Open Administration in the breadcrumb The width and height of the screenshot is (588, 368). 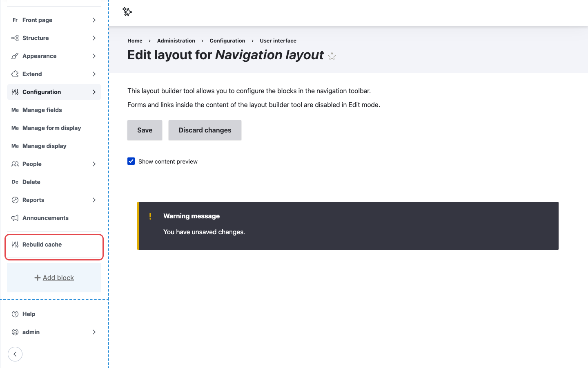click(176, 40)
